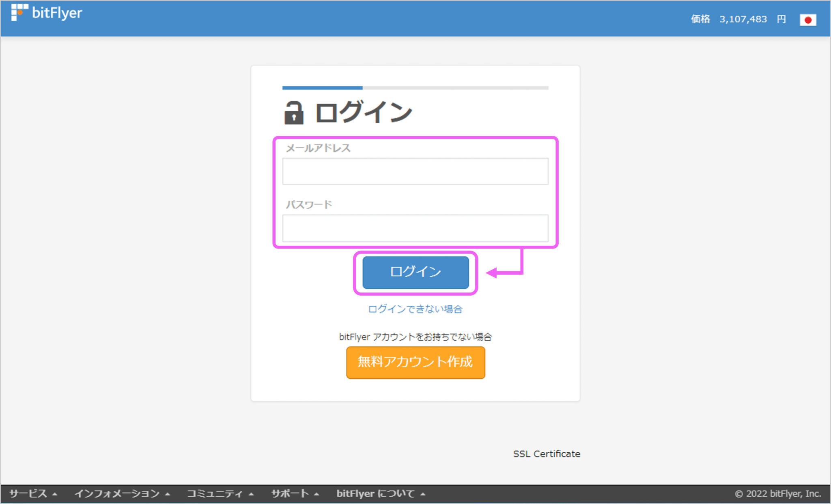Expand the サポート footer menu
The width and height of the screenshot is (831, 504).
point(291,494)
